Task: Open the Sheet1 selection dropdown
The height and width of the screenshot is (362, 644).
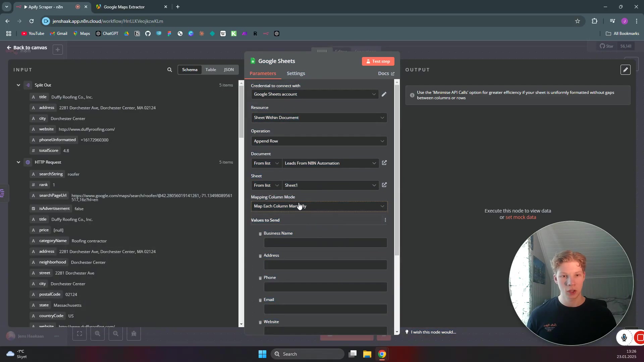Action: tap(330, 185)
